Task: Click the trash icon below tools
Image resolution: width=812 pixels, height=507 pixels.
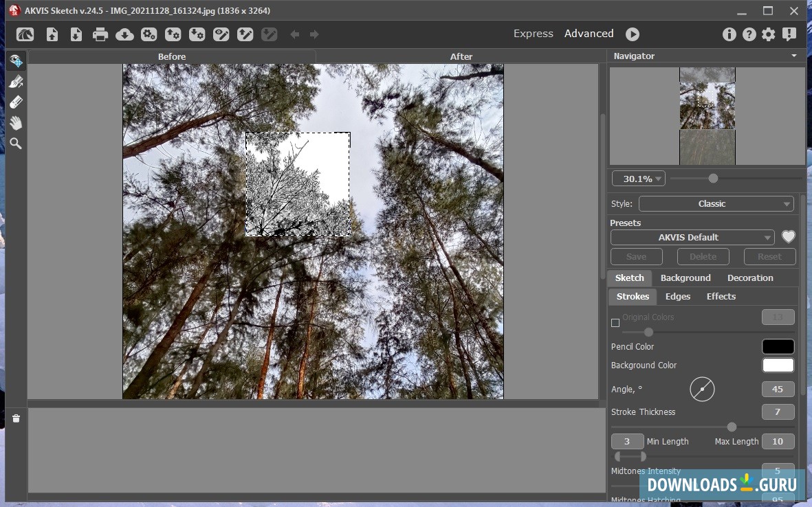Action: point(16,418)
